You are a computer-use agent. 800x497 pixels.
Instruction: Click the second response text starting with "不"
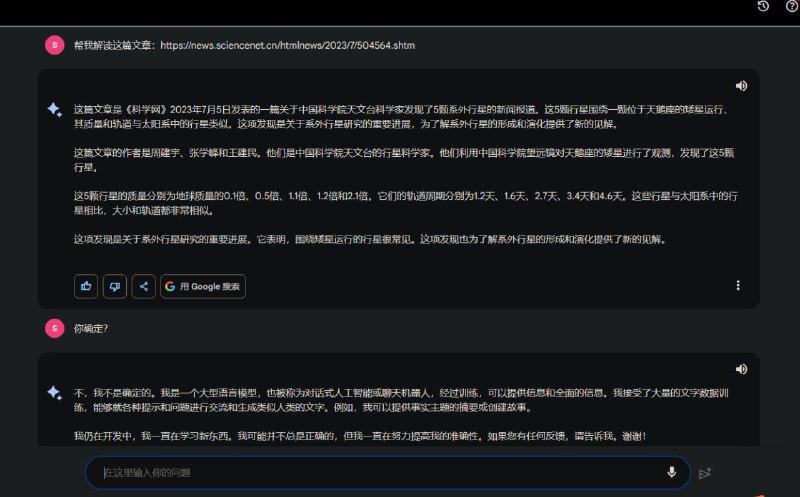tap(400, 400)
